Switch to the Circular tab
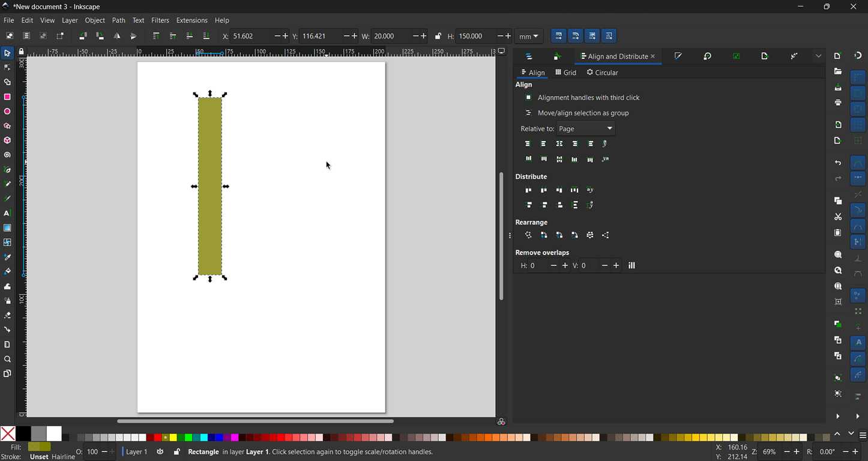The image size is (868, 461). coord(603,73)
